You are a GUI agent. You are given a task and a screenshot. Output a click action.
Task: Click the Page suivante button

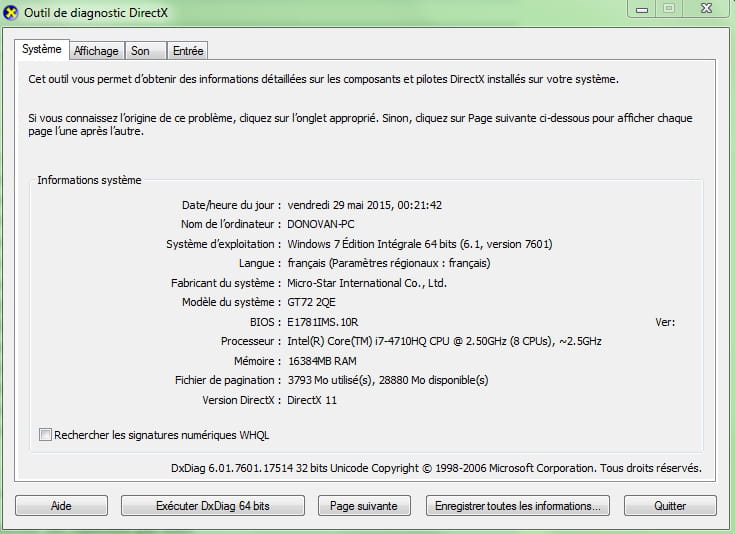[364, 506]
